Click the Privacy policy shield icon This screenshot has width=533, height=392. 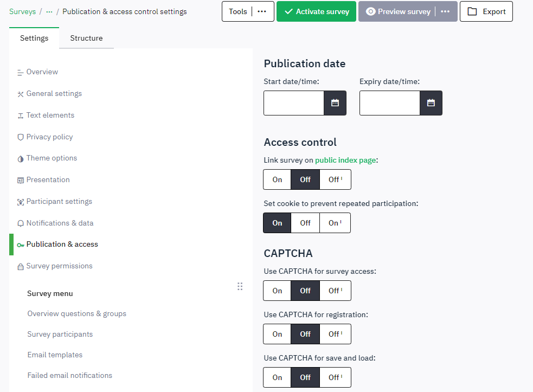(21, 137)
